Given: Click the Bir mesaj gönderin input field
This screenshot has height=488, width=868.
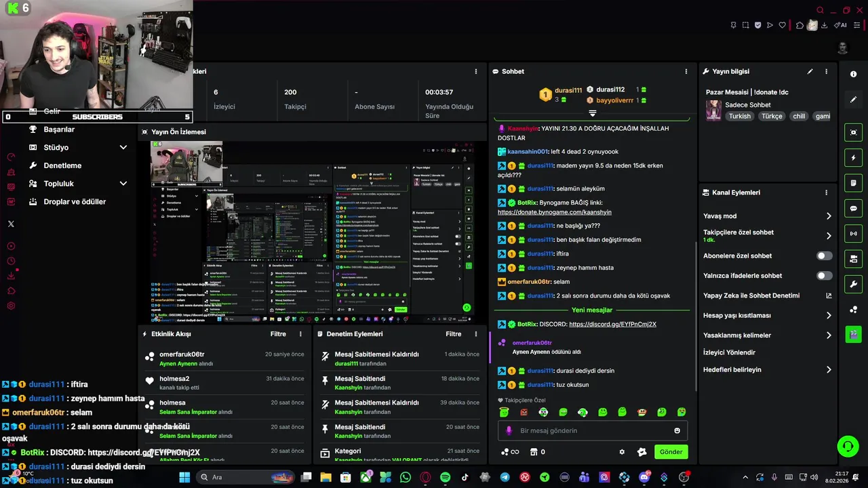Looking at the screenshot, I should pyautogui.click(x=593, y=430).
